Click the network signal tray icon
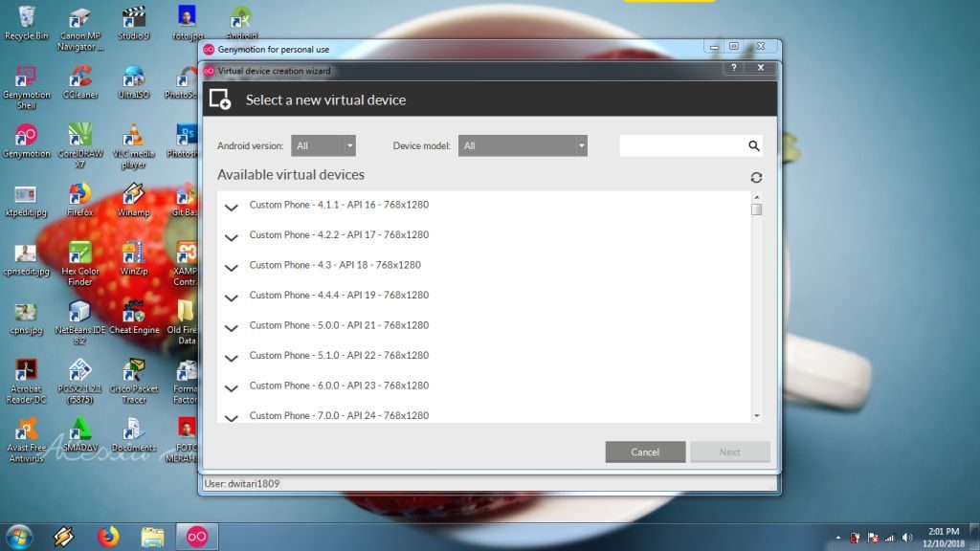Viewport: 980px width, 551px height. click(889, 538)
